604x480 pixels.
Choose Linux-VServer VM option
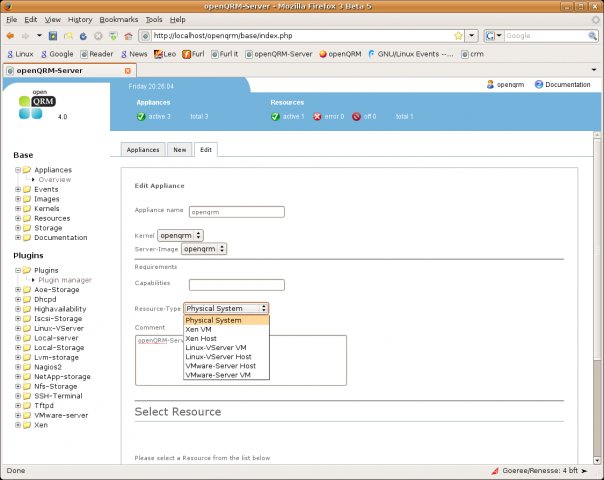(x=226, y=347)
